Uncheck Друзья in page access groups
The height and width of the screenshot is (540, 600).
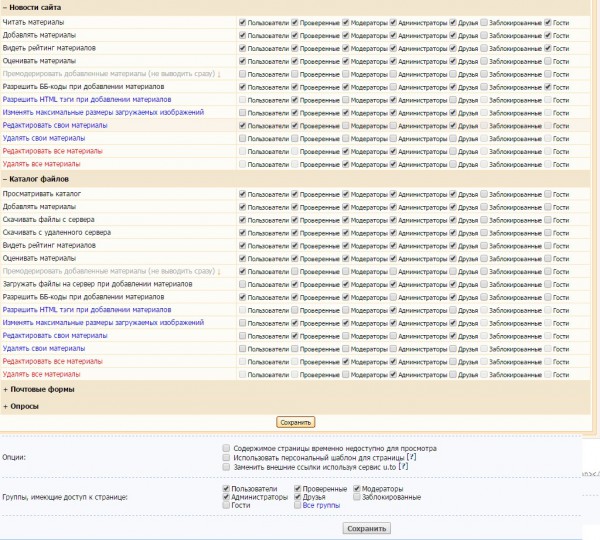tap(297, 497)
